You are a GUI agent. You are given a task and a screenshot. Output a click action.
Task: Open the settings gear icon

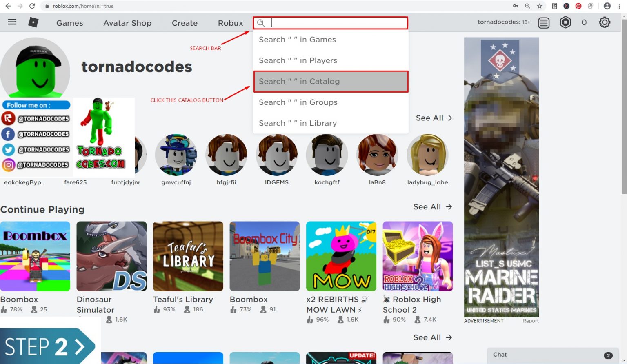pos(605,22)
